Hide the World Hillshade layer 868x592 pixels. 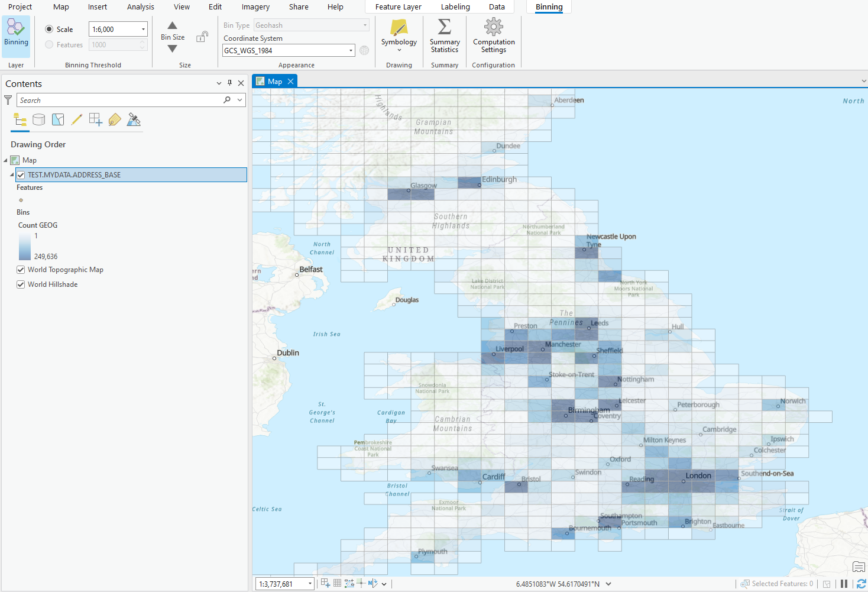[x=21, y=284]
